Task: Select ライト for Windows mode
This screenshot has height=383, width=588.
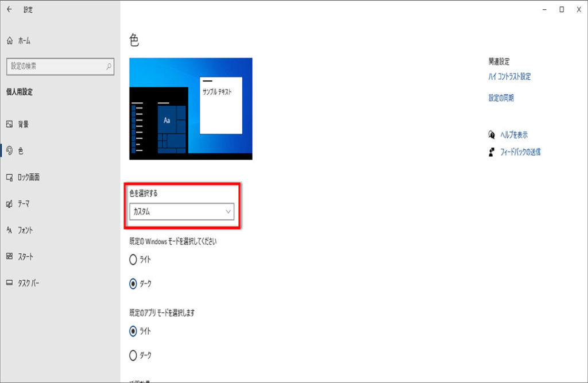Action: coord(133,260)
